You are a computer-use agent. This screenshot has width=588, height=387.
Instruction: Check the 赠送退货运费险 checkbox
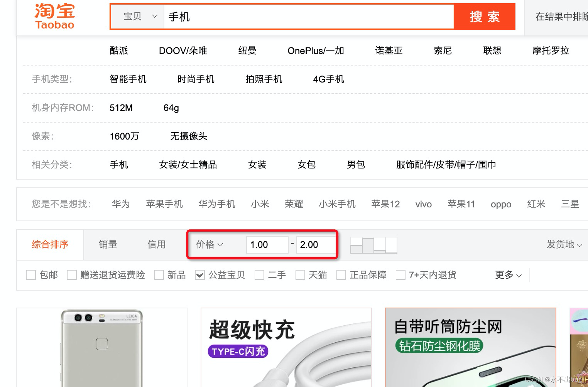72,275
